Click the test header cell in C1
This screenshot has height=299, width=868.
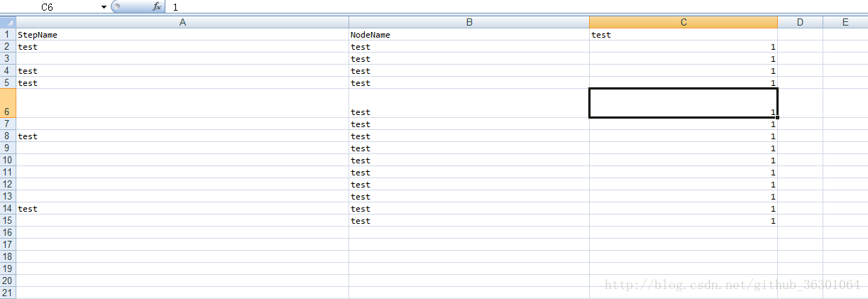click(x=683, y=35)
